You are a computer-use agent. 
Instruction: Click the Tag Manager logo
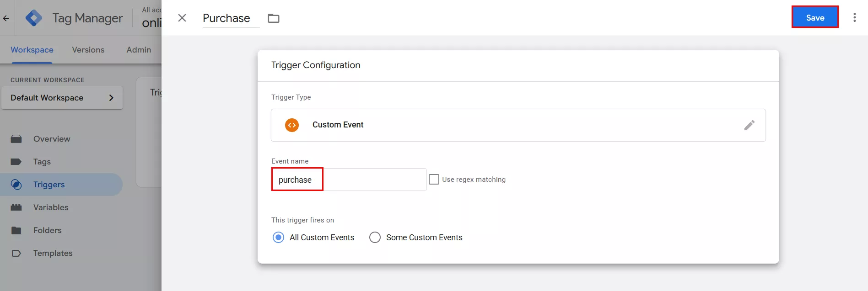(34, 18)
